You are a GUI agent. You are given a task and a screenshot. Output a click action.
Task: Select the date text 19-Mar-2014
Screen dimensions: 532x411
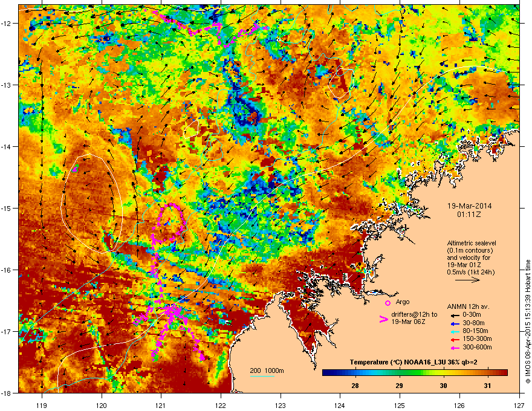(469, 206)
